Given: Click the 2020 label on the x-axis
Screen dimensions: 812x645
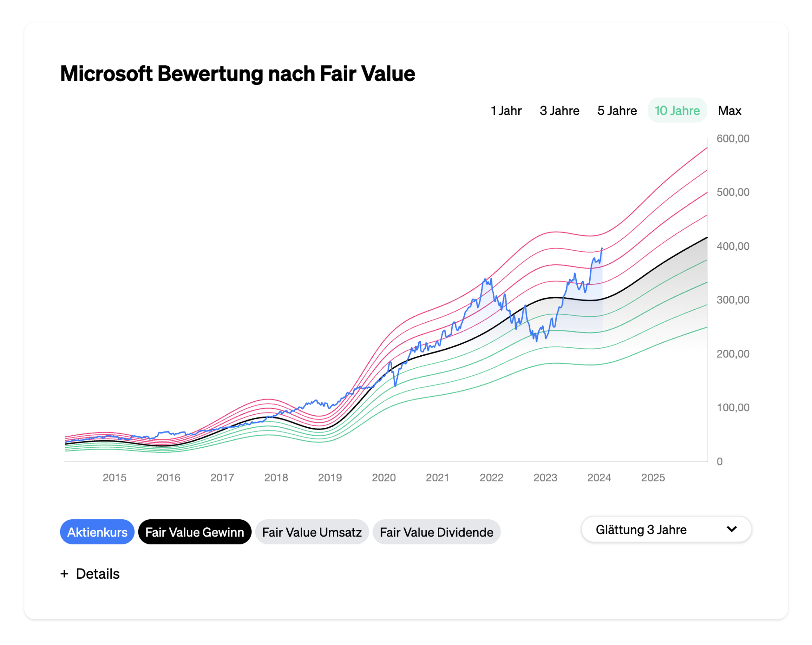Looking at the screenshot, I should point(384,478).
